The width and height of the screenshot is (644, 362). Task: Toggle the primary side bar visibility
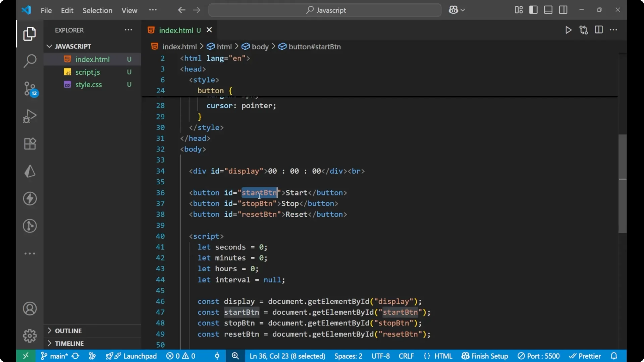(x=533, y=10)
